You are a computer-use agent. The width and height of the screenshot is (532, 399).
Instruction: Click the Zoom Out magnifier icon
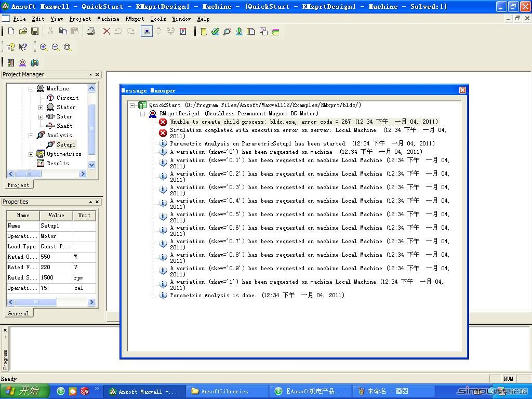point(56,47)
